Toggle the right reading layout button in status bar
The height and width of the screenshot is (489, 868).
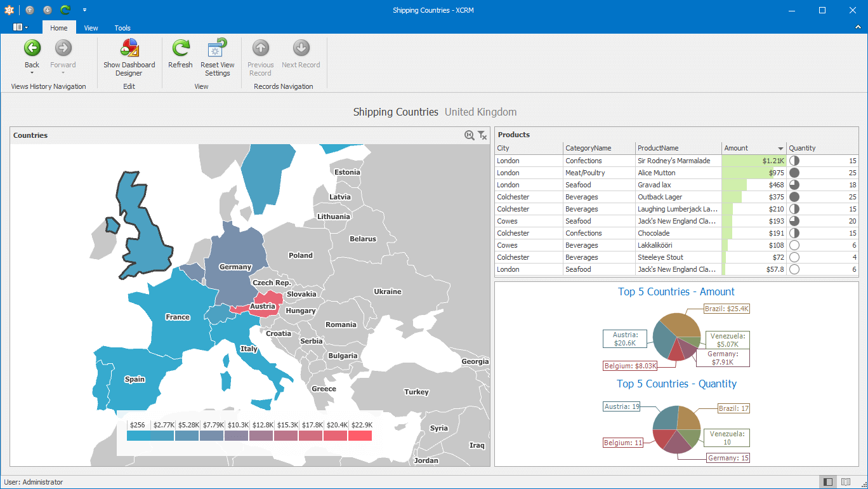[x=845, y=482]
